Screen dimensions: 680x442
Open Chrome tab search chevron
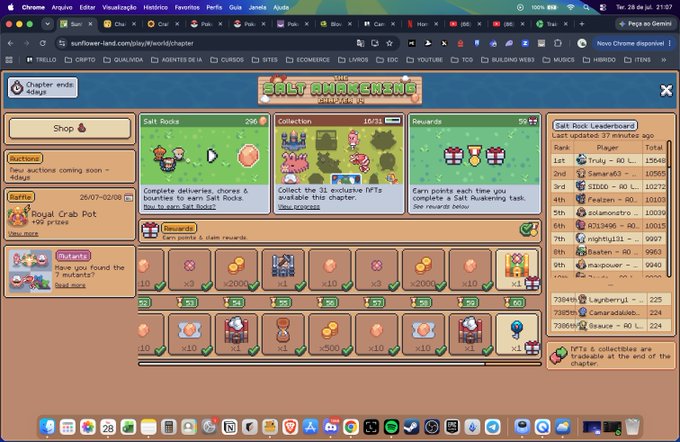point(47,24)
